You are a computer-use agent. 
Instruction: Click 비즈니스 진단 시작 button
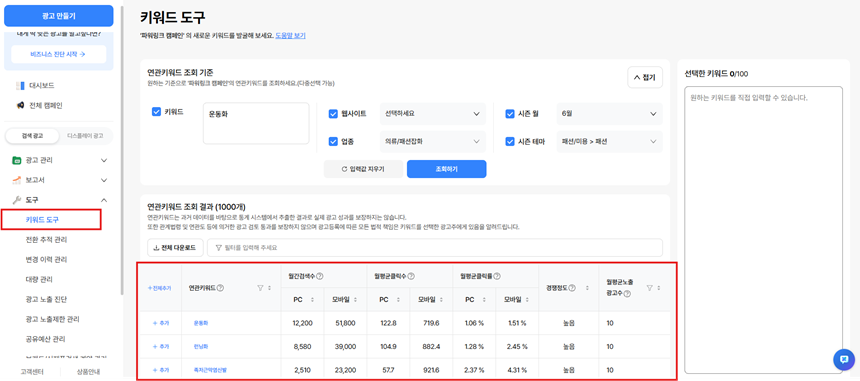pos(58,54)
